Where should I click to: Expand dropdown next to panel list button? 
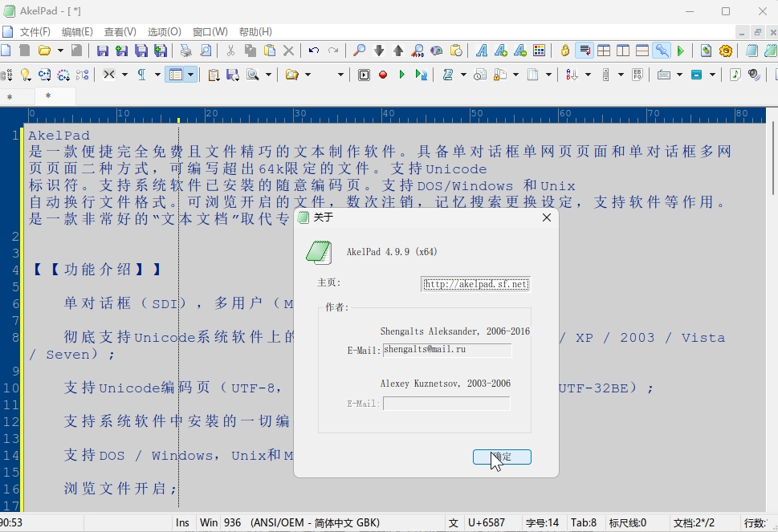coord(191,75)
